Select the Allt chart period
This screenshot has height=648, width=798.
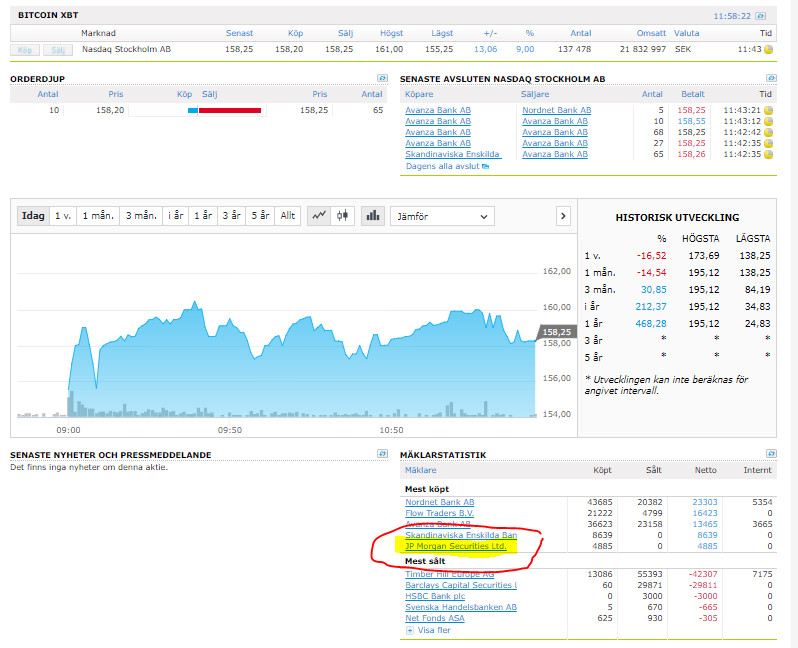pos(288,216)
